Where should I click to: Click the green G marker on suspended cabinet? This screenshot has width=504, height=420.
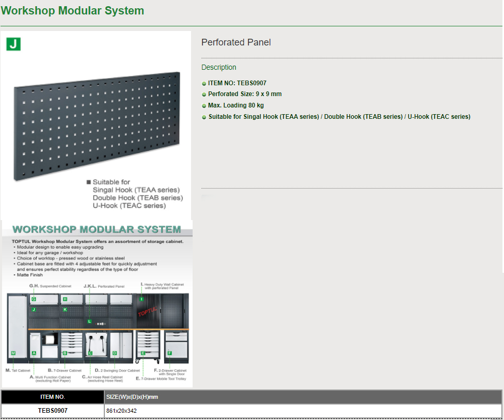pos(34,299)
